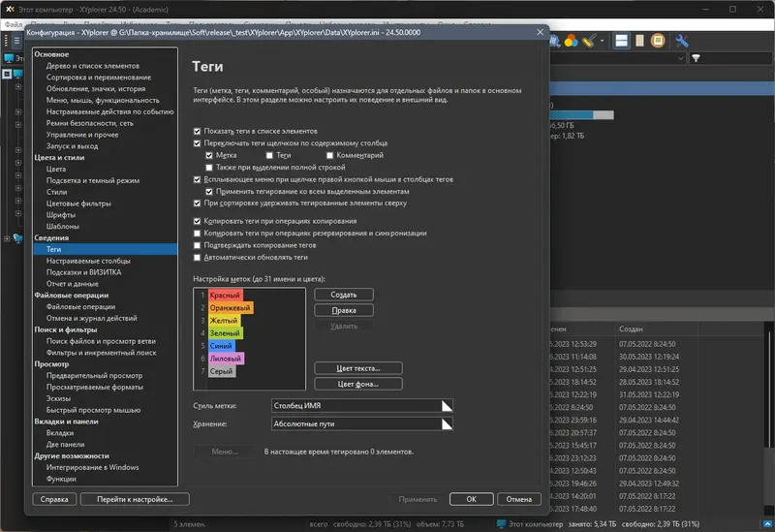Select 'Цветовые фильтры' settings page

click(78, 203)
